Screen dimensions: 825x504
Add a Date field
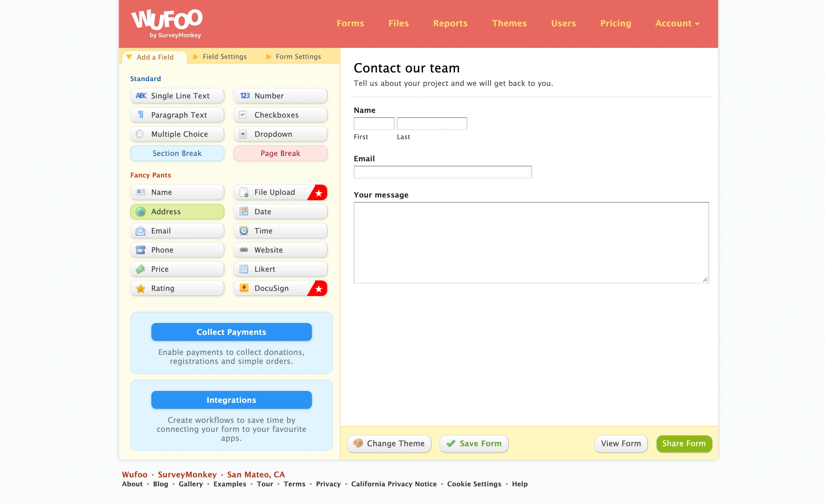281,212
